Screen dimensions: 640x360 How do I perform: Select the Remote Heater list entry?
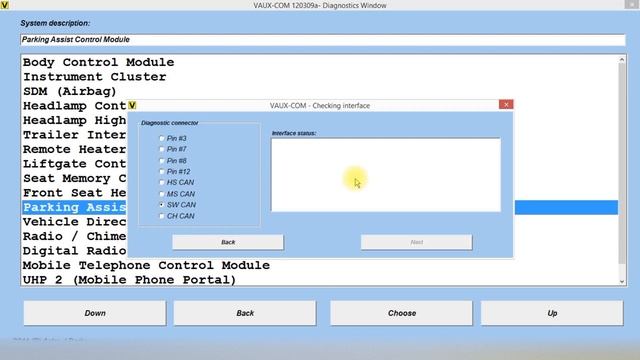[x=75, y=149]
